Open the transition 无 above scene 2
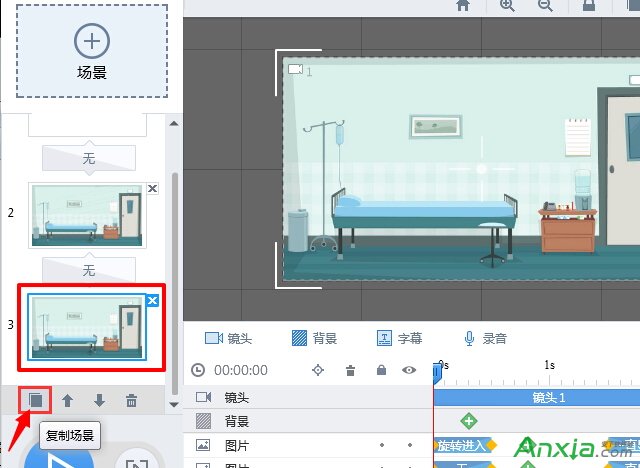Viewport: 640px width, 468px height. pos(89,158)
